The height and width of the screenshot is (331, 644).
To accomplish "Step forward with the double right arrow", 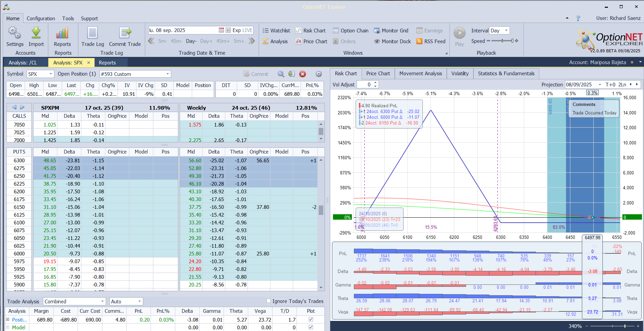I will tap(251, 41).
